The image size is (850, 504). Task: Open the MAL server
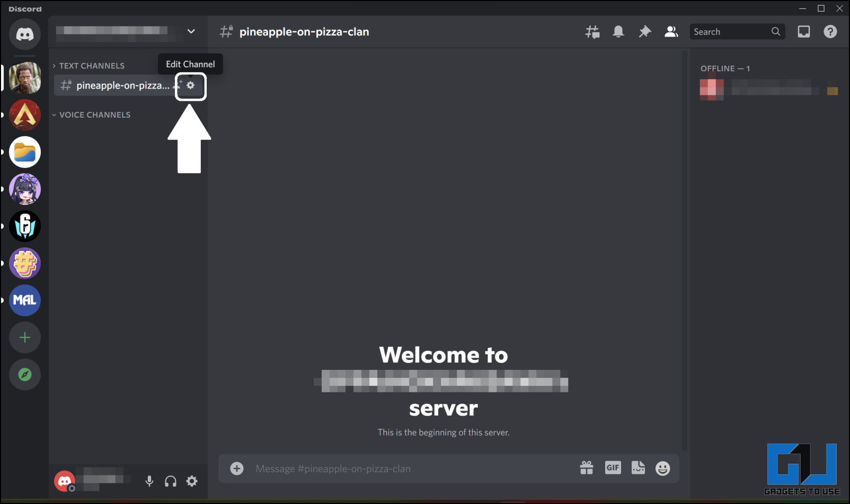[x=25, y=300]
